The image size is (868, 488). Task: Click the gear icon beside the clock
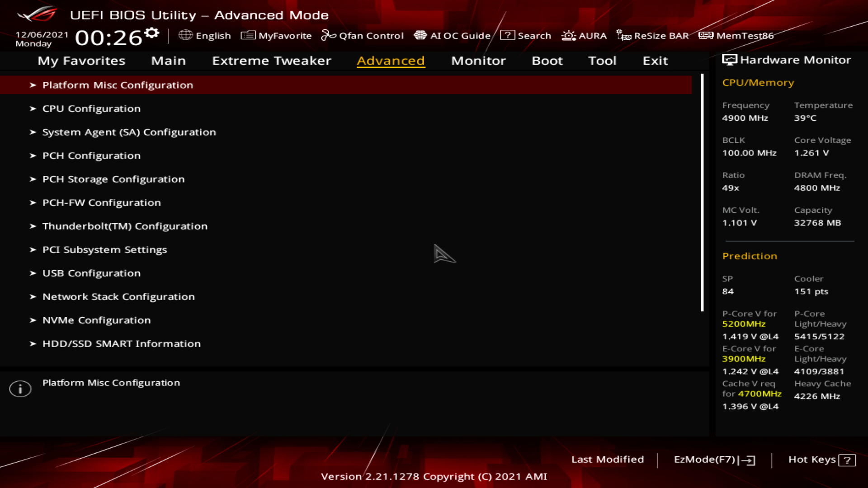tap(152, 33)
